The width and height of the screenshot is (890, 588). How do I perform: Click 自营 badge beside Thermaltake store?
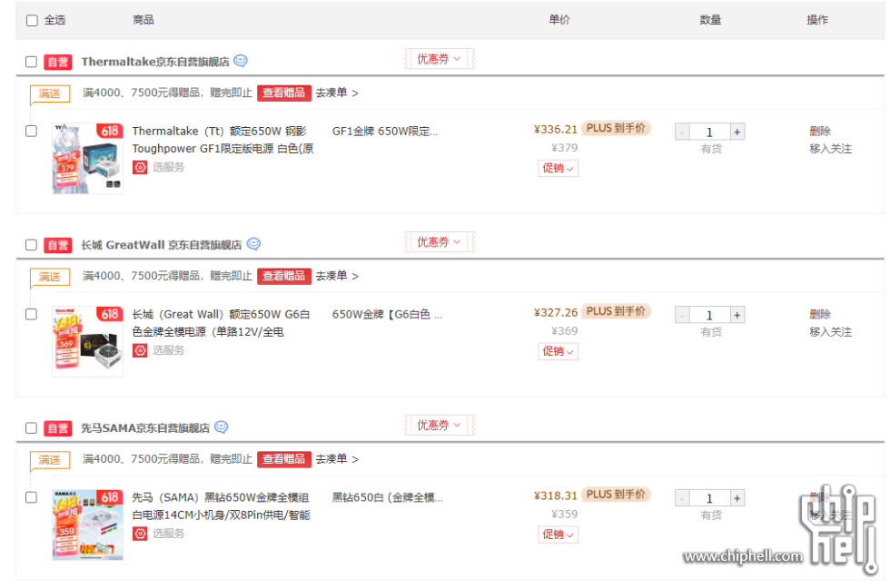58,62
